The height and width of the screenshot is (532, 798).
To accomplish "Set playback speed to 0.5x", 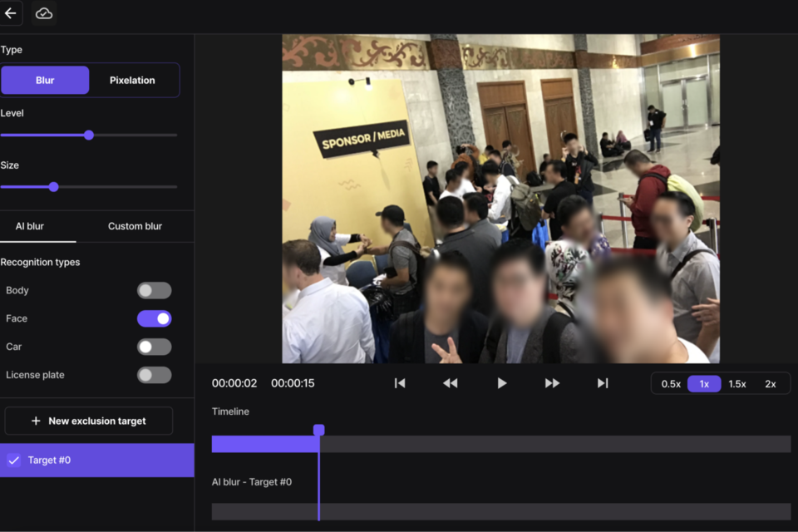I will tap(671, 384).
